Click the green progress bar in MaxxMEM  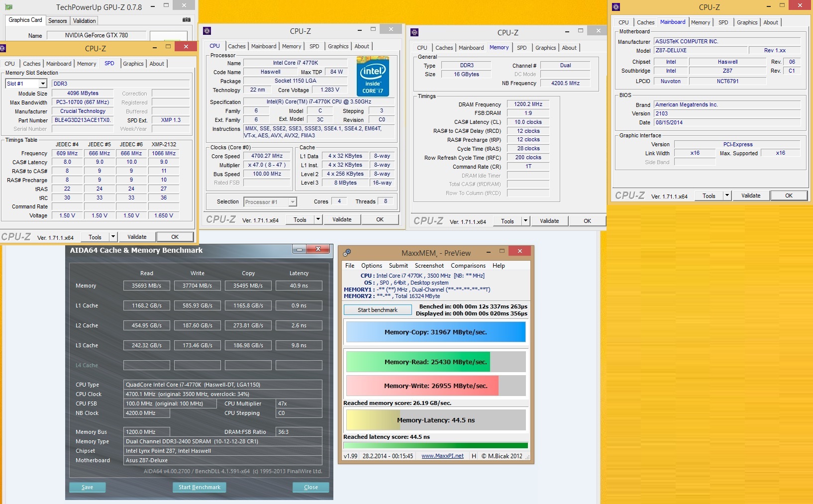pos(435,445)
